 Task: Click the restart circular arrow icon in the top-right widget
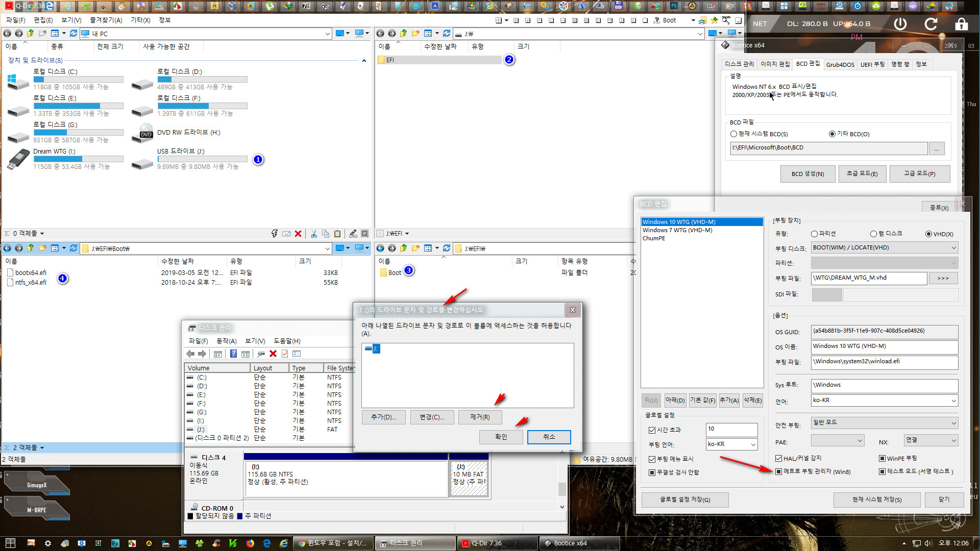click(931, 24)
